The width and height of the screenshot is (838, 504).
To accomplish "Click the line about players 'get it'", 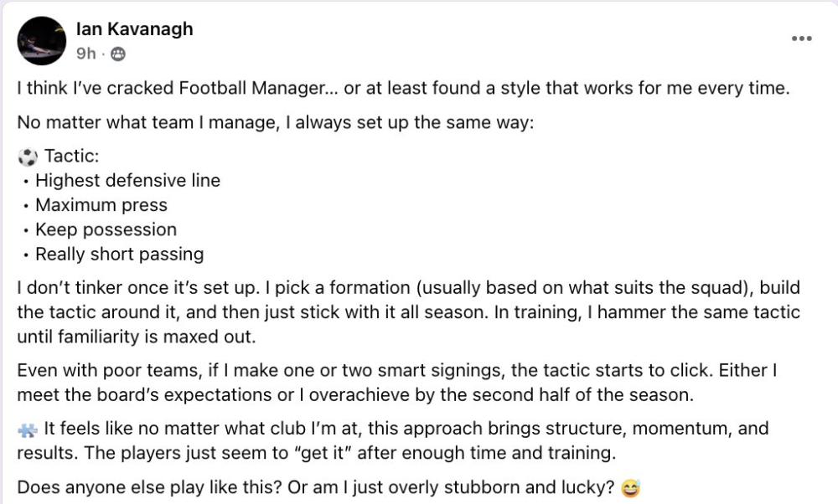I will click(317, 453).
